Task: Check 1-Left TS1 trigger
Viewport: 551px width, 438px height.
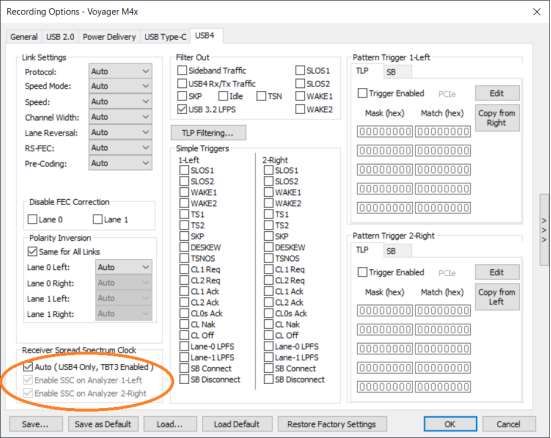Action: [x=184, y=214]
